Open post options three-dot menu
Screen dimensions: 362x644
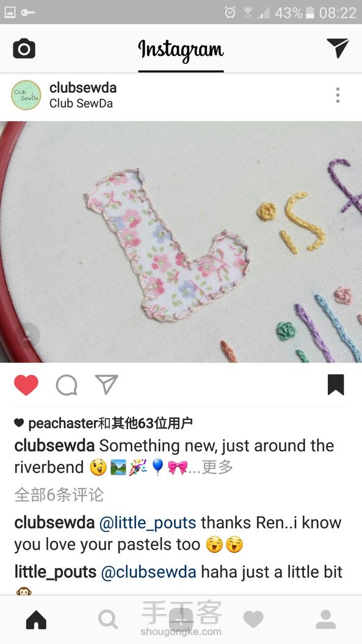(338, 95)
